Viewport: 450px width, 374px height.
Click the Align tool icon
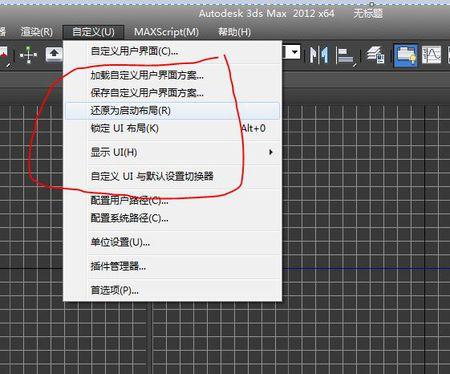tap(345, 55)
